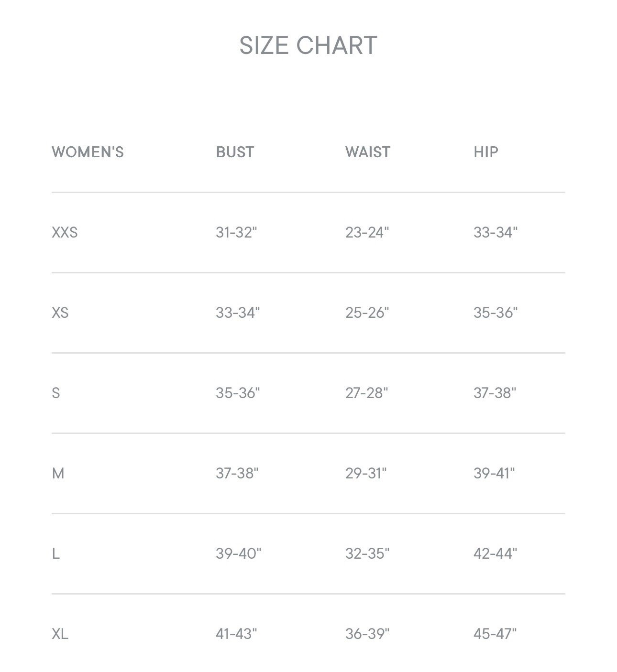Select the L hip value 42-44"
617x672 pixels.
(496, 553)
